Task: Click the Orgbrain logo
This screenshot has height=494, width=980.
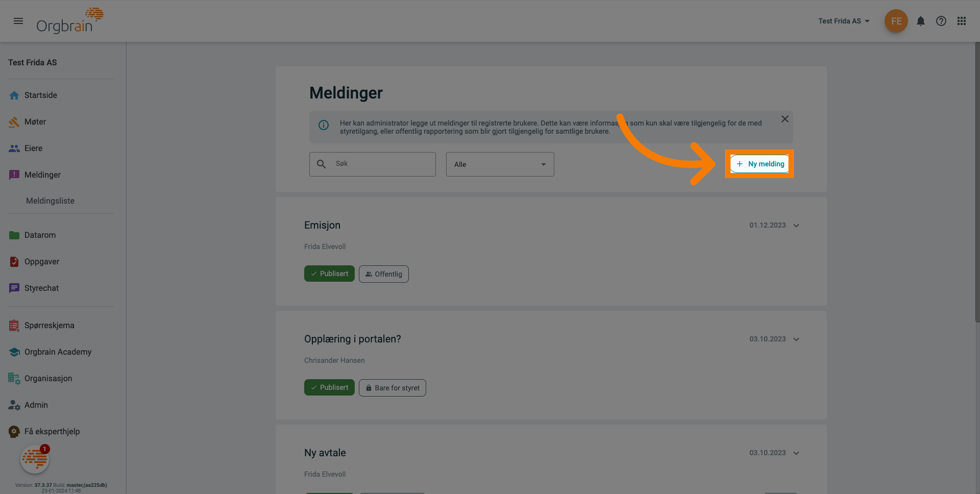Action: [69, 21]
